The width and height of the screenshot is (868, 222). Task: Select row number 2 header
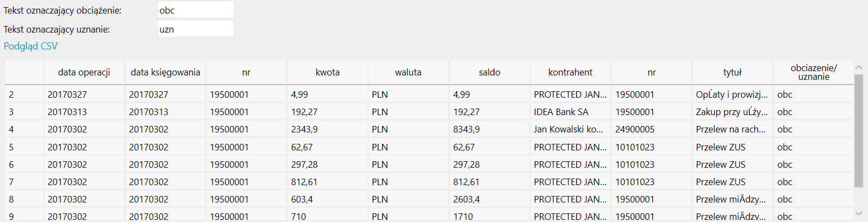coord(24,94)
